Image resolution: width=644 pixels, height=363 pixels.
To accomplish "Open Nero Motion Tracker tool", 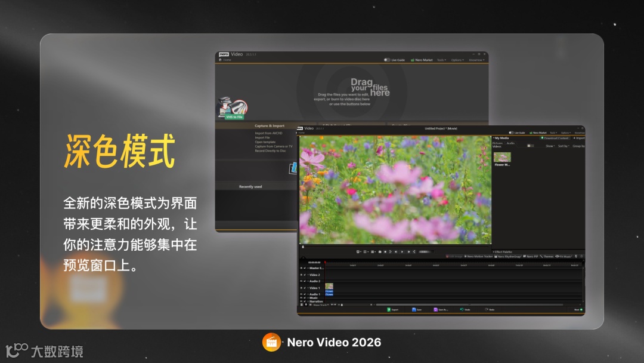I will point(478,257).
